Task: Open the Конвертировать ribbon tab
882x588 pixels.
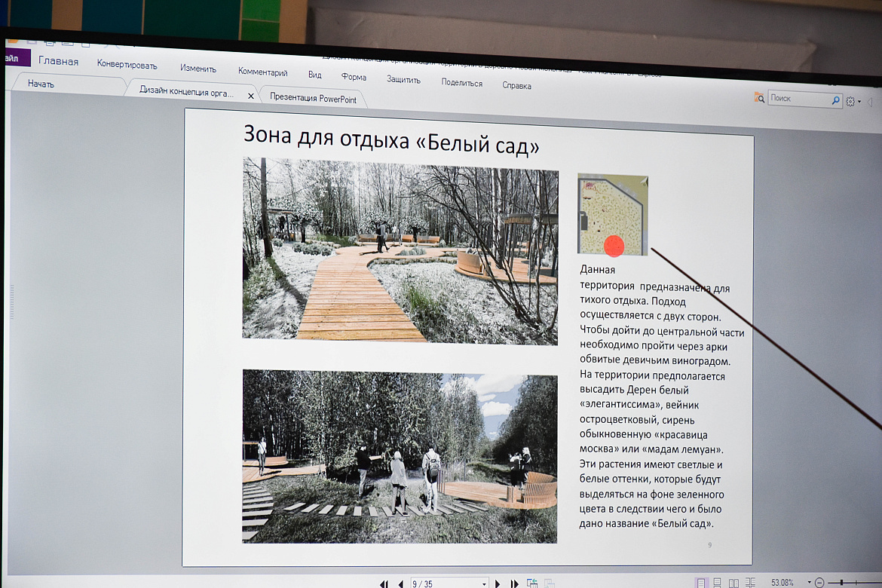Action: point(127,65)
